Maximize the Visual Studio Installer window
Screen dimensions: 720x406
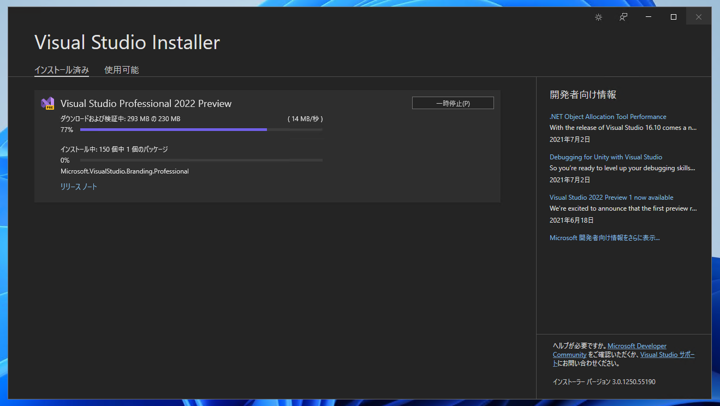(673, 17)
